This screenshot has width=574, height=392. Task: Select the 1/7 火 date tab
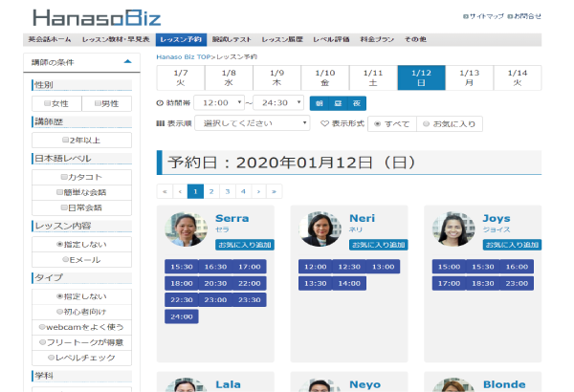pyautogui.click(x=181, y=77)
